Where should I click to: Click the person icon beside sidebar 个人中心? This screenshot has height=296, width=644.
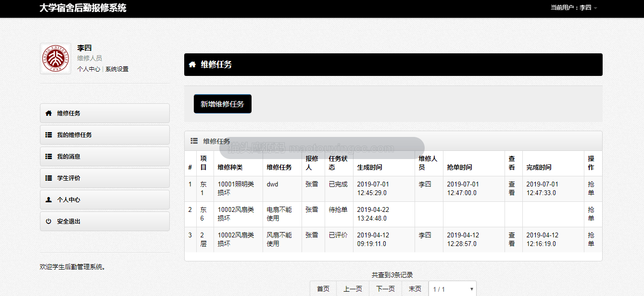[x=48, y=200]
